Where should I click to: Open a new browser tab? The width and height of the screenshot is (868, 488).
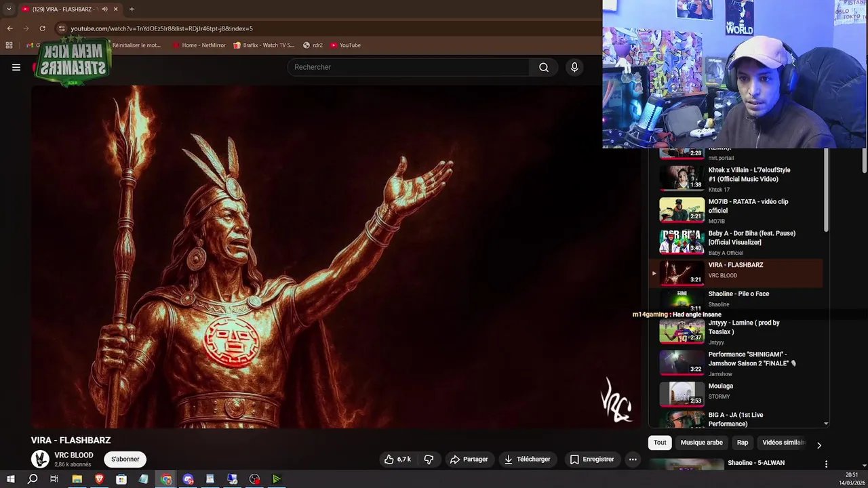(x=132, y=9)
